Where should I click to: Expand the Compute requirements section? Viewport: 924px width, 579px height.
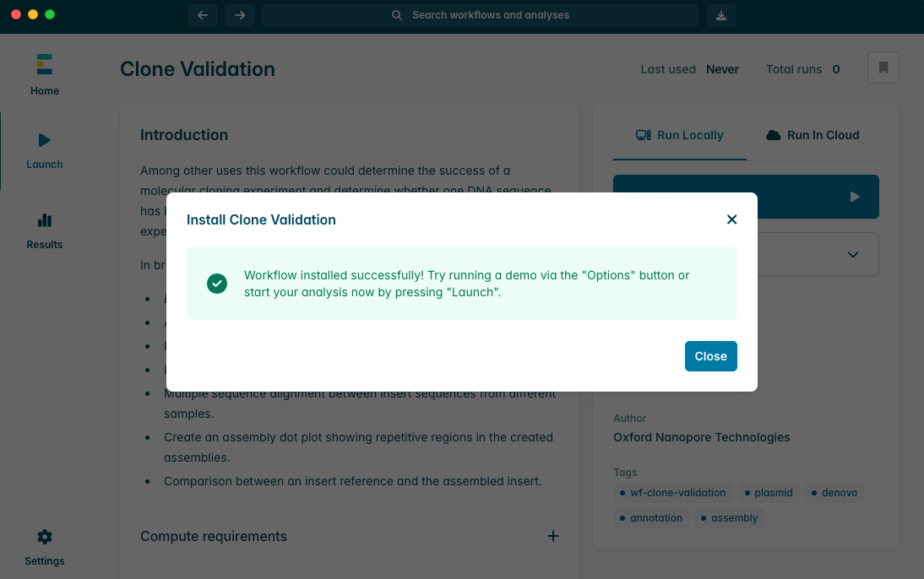point(553,536)
